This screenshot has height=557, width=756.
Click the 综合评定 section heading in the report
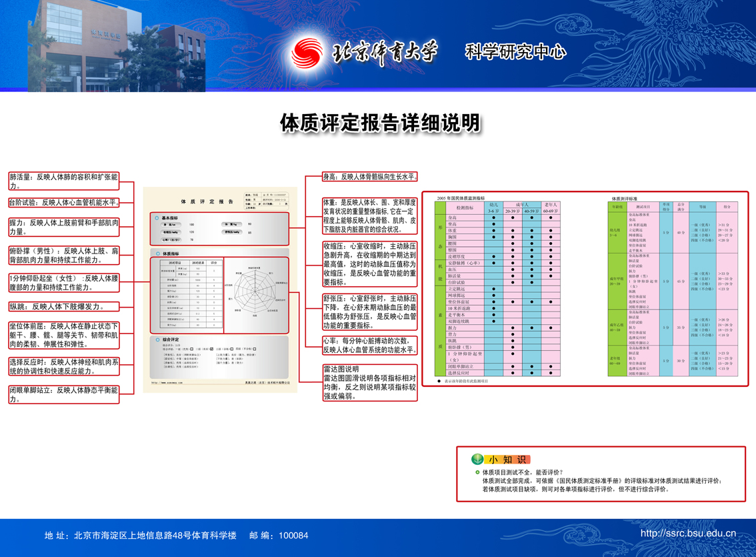pos(171,340)
